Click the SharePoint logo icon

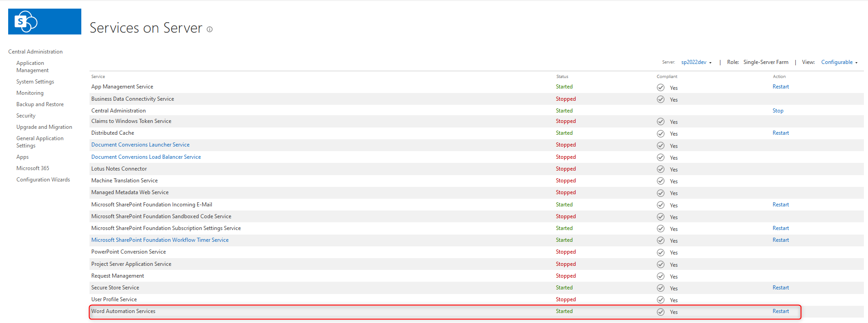(26, 22)
